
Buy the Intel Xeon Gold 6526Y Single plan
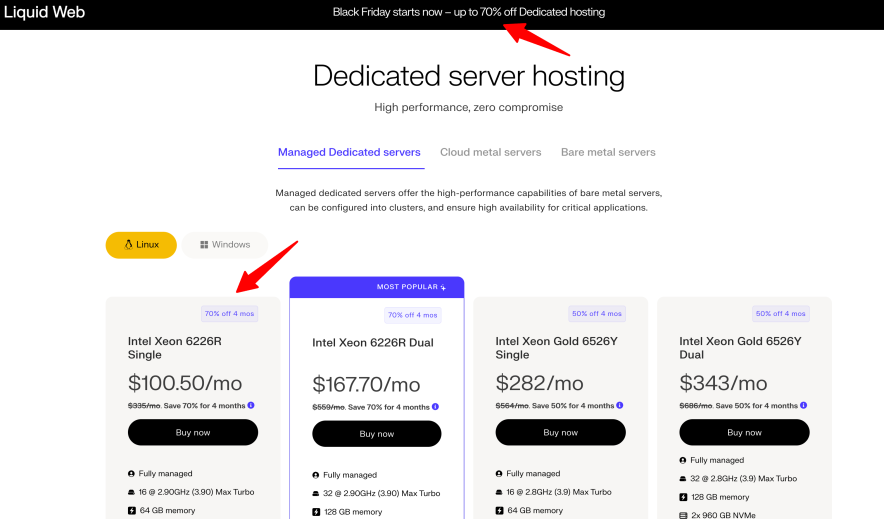560,432
